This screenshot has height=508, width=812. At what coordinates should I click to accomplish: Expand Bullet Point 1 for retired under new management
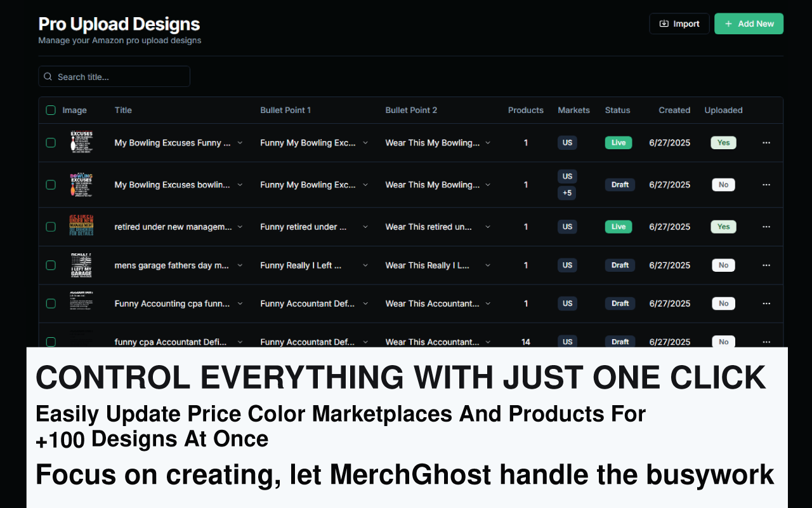(365, 227)
